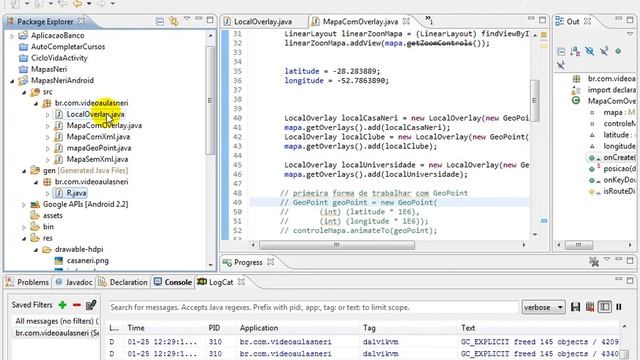640x360 pixels.
Task: Select MapaSemXml.java file
Action: click(97, 159)
